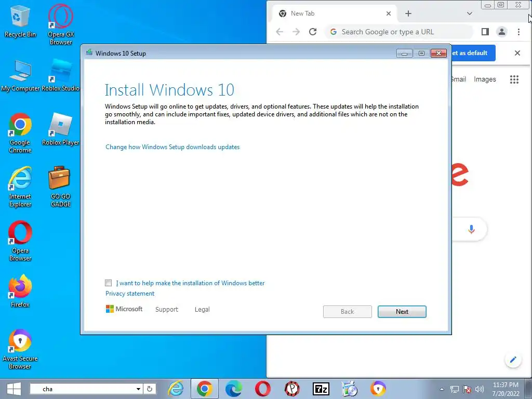This screenshot has width=532, height=399.
Task: Focus Chrome's 'Search Google or type a URL' bar
Action: (399, 32)
